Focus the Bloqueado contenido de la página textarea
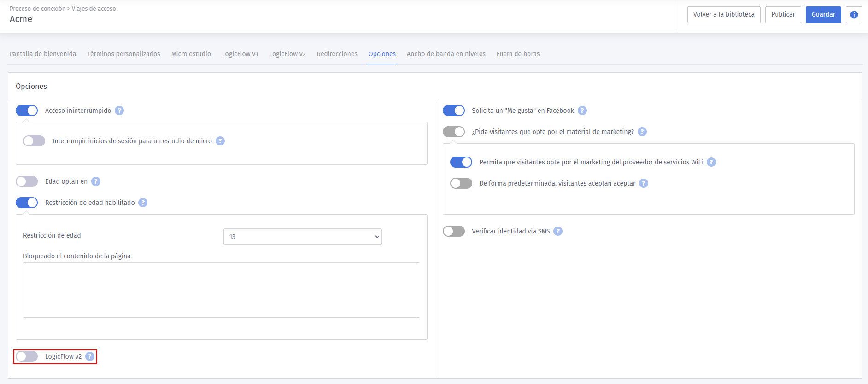Screen dimensions: 868x384 [222, 290]
